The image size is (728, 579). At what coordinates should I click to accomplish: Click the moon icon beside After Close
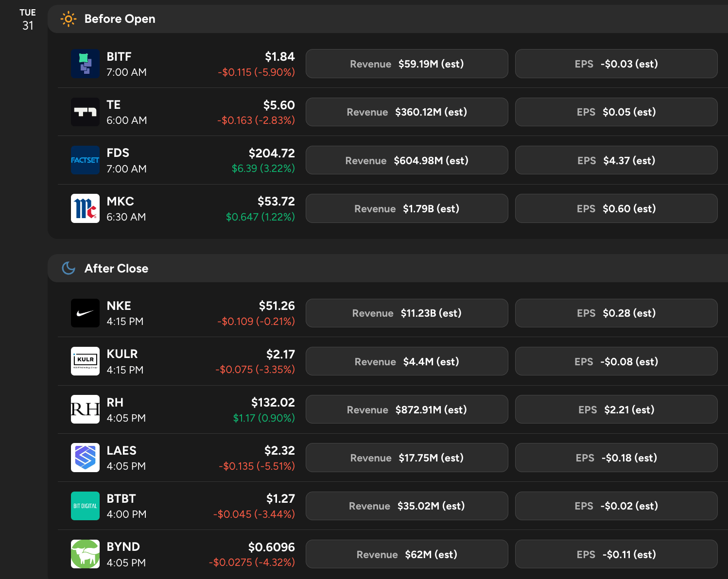point(69,268)
